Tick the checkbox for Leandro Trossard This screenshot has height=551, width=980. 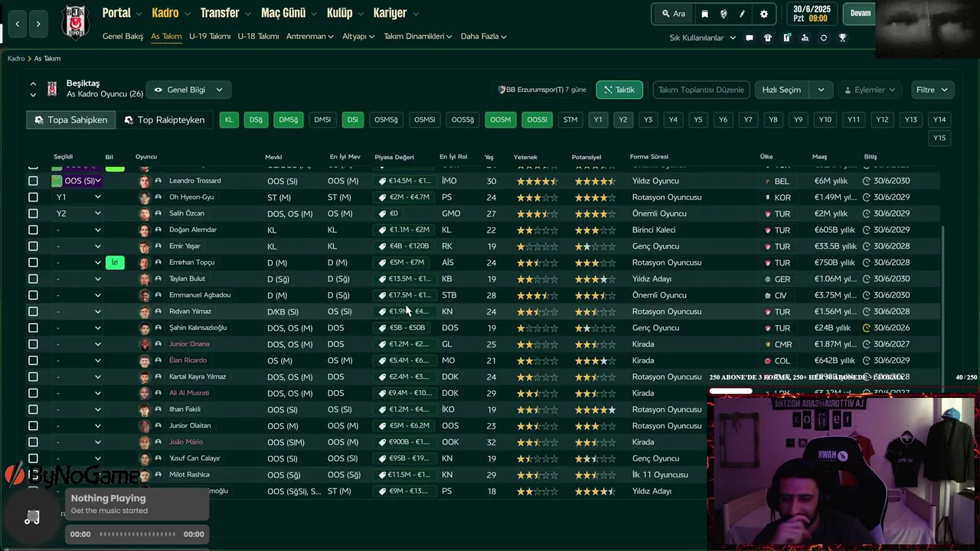click(x=33, y=181)
